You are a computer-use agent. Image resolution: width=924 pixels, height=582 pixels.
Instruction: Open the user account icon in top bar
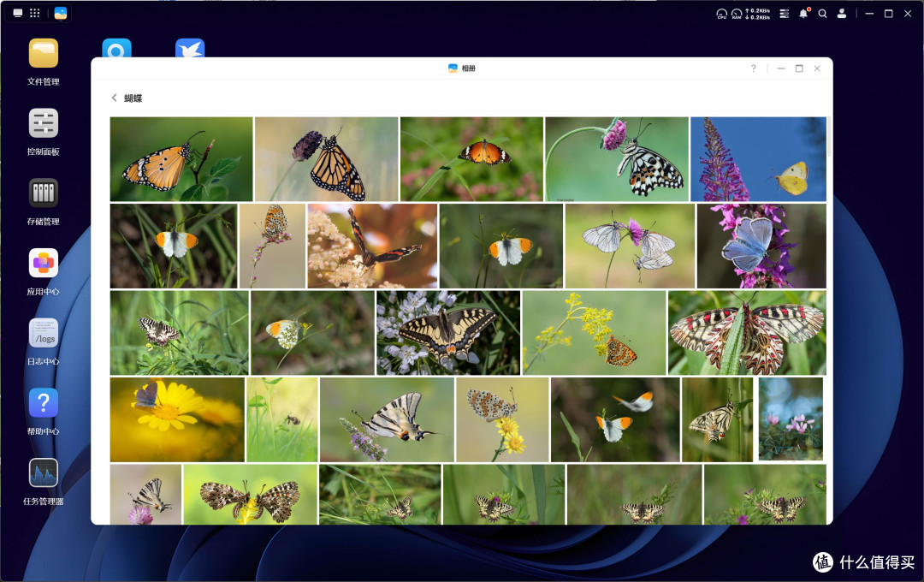842,14
